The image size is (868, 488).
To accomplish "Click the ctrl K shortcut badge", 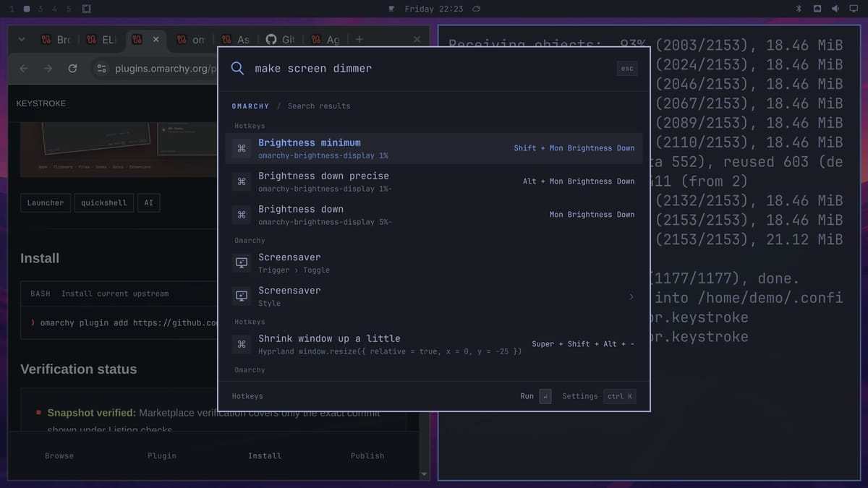I will pyautogui.click(x=620, y=396).
